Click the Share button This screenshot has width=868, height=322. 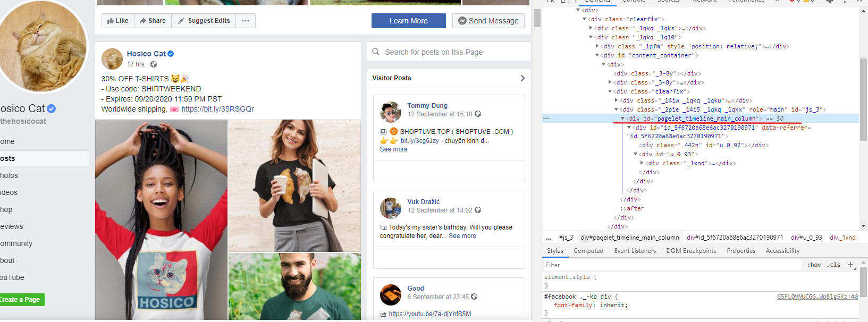point(153,21)
